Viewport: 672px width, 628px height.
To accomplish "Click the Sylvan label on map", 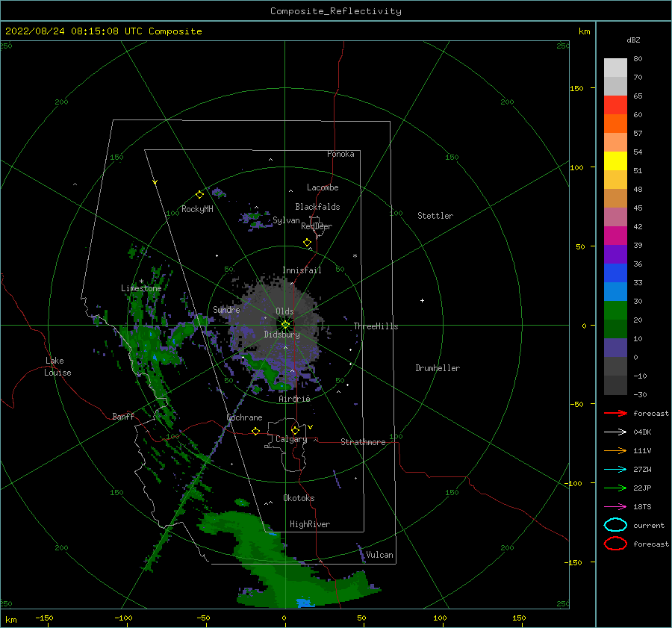I will 286,220.
